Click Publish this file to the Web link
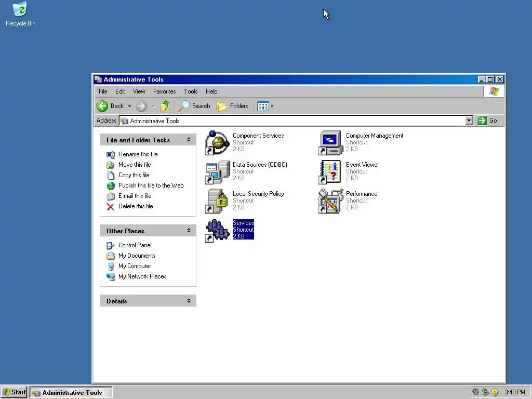The height and width of the screenshot is (399, 532). pyautogui.click(x=151, y=185)
